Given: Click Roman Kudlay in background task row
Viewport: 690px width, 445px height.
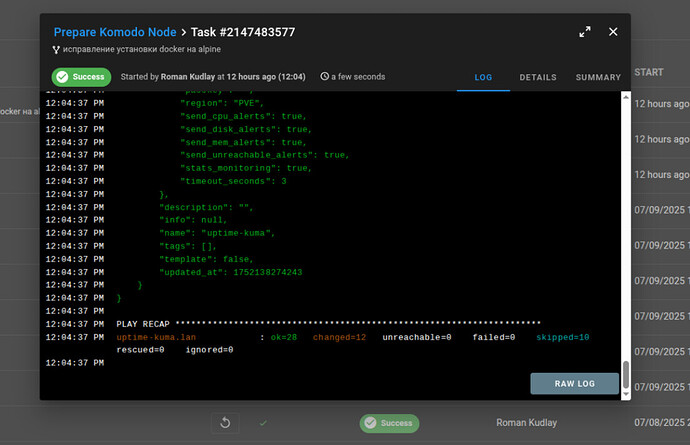Looking at the screenshot, I should click(x=526, y=423).
